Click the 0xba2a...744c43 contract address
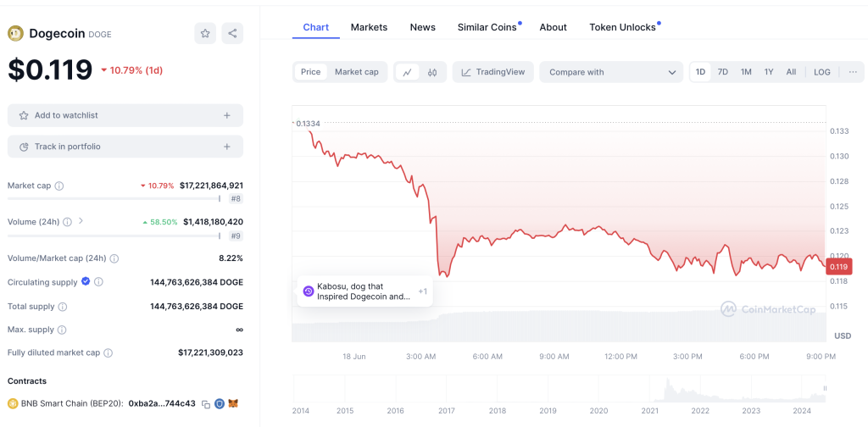The image size is (868, 427). [162, 404]
